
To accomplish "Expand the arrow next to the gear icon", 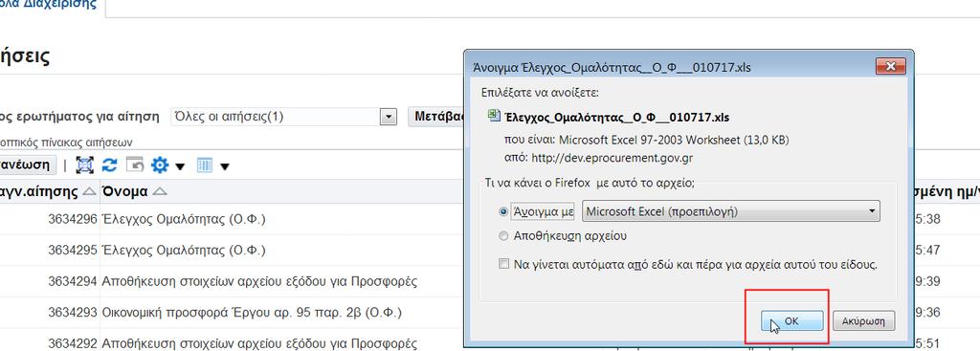I will click(180, 166).
